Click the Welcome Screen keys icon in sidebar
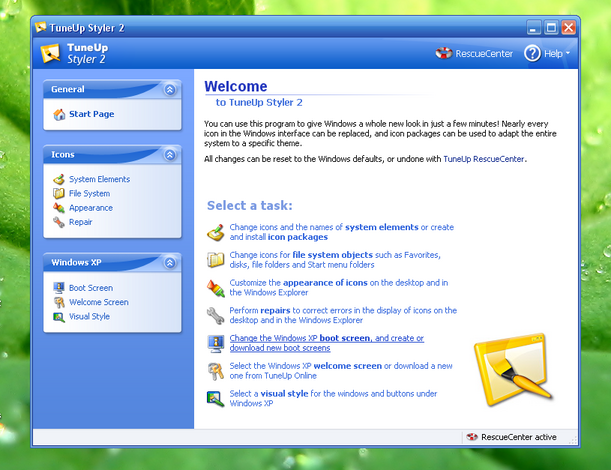This screenshot has height=470, width=611. pyautogui.click(x=59, y=302)
